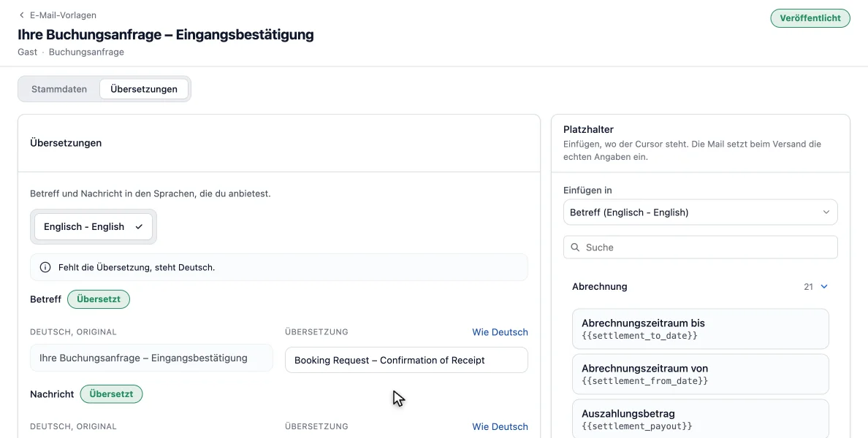Click the Abrechnung count 21

(808, 286)
